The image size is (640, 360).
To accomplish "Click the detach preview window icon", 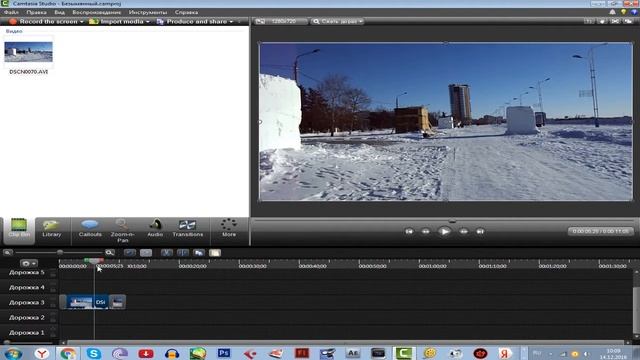I will point(628,21).
